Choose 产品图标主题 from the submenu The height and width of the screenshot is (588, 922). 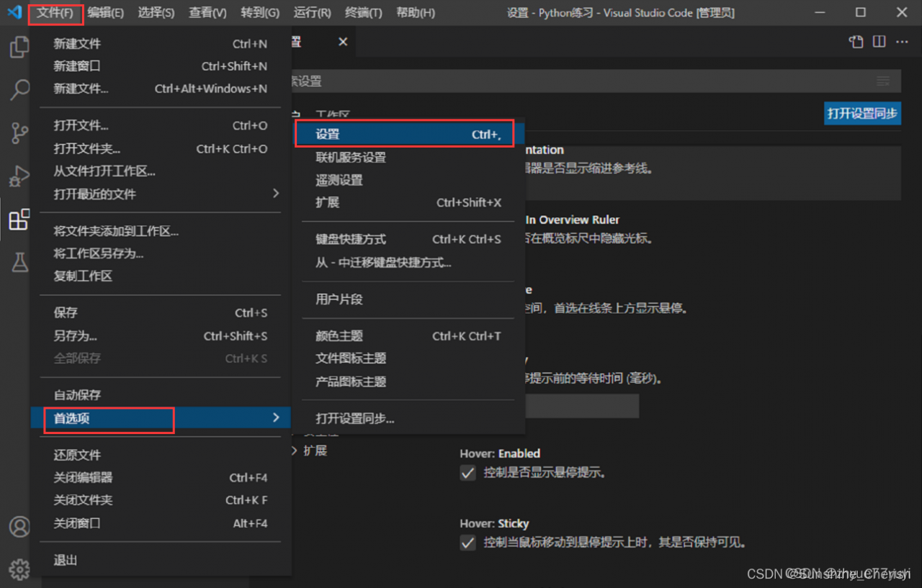tap(408, 381)
